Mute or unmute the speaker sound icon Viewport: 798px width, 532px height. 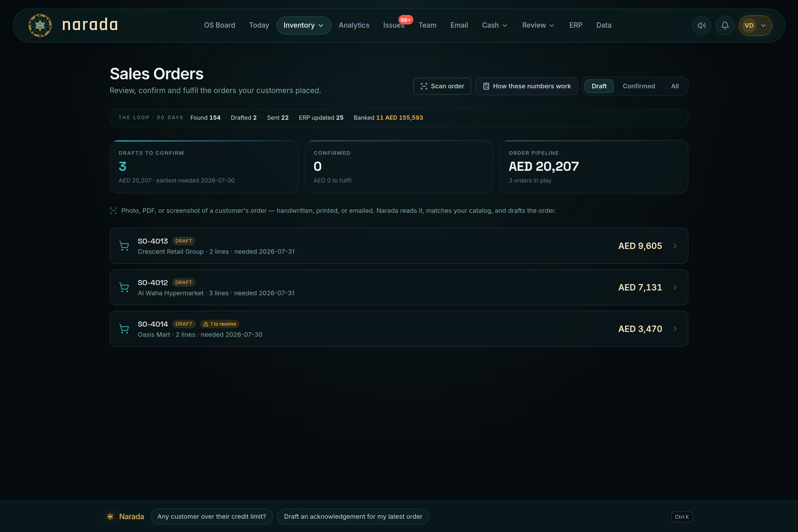click(x=701, y=26)
